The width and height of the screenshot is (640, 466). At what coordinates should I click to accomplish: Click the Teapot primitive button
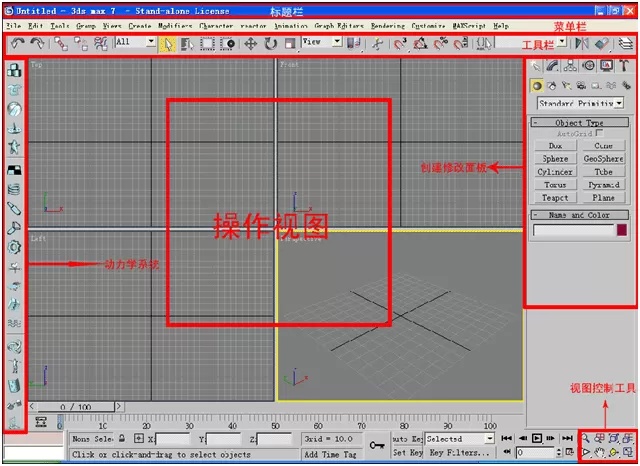[555, 198]
